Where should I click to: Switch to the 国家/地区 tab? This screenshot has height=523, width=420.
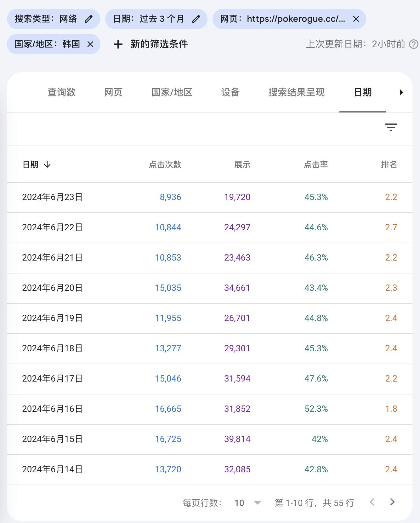click(x=172, y=92)
